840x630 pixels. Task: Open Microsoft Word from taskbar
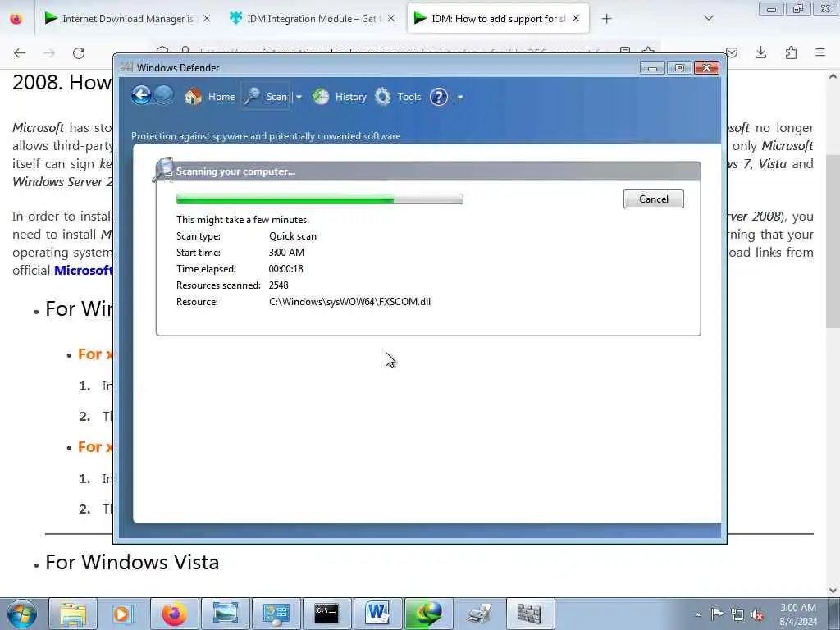(377, 614)
